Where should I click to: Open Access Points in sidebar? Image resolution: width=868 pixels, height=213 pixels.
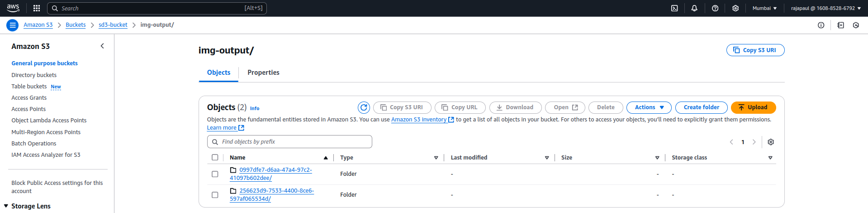point(28,109)
